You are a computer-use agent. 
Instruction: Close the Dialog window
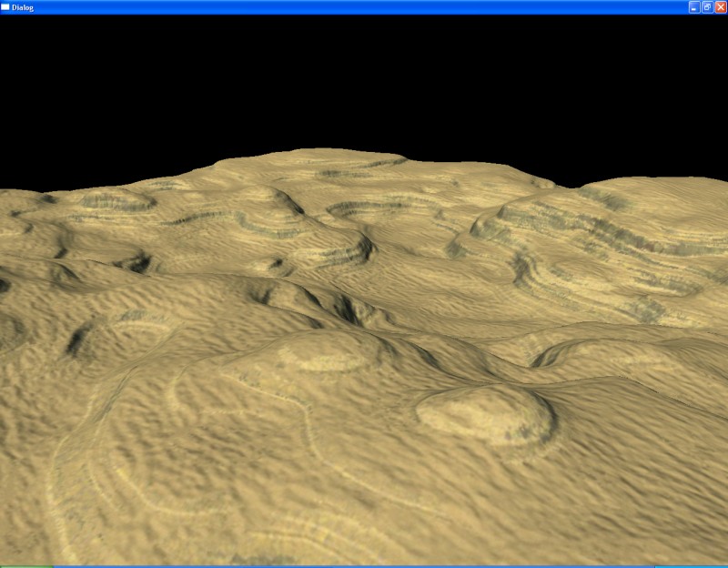point(720,6)
